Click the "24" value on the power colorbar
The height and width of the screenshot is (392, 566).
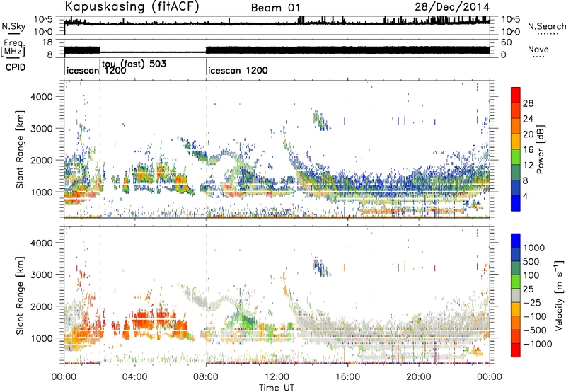528,119
